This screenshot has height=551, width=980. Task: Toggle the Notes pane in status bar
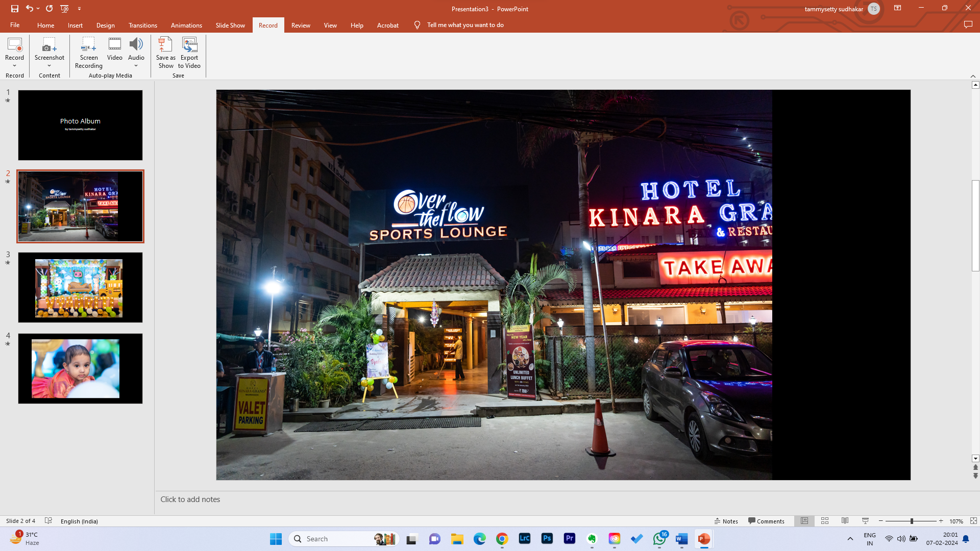pos(726,521)
